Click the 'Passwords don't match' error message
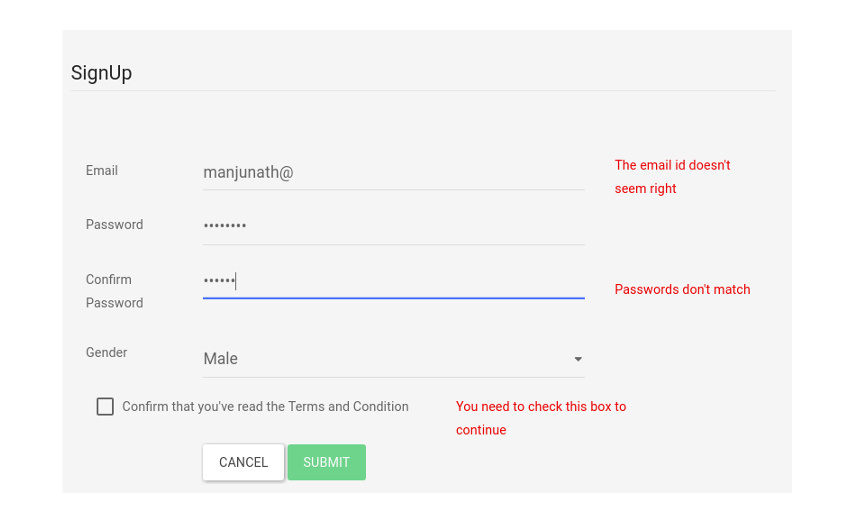The height and width of the screenshot is (520, 850). click(x=682, y=290)
